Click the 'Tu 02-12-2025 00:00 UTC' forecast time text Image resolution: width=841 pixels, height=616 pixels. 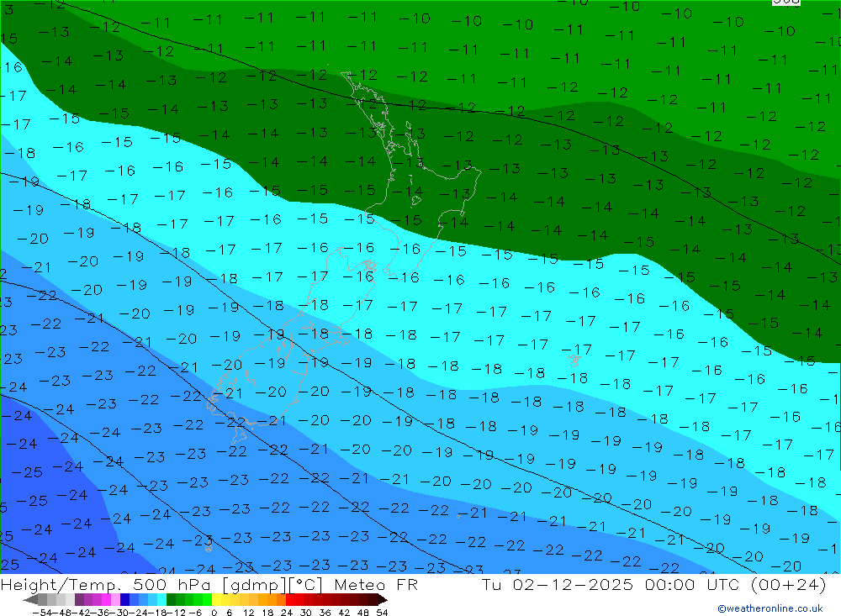point(611,584)
